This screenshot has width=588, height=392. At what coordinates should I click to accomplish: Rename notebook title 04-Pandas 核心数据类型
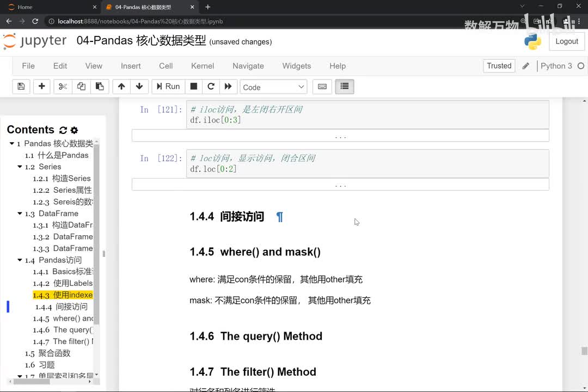[x=141, y=40]
